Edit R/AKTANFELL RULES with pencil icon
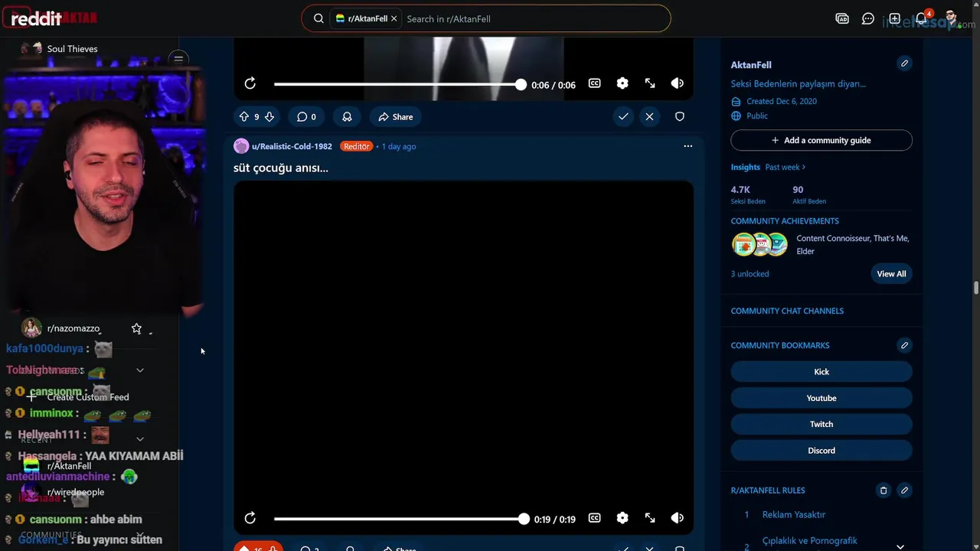980x551 pixels. 904,491
